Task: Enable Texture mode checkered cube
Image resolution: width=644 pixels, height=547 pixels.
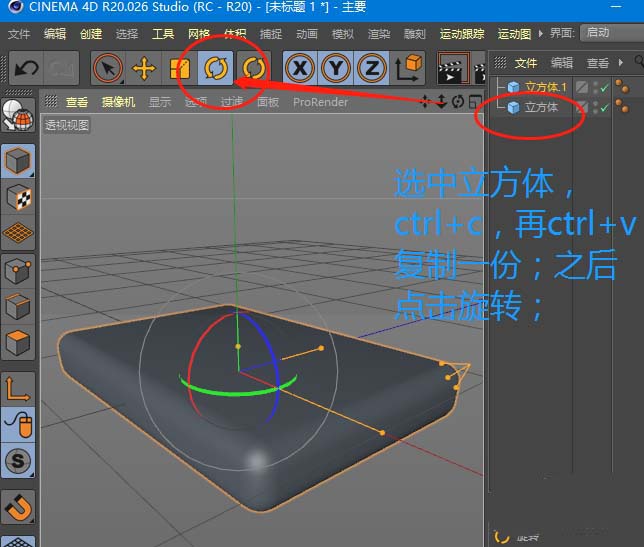Action: [18, 198]
